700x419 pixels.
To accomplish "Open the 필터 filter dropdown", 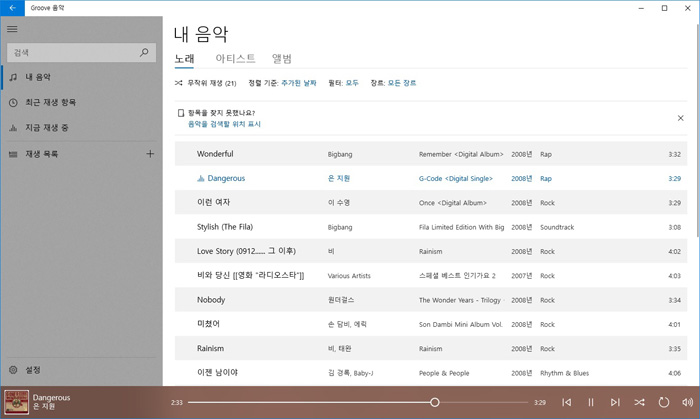I will coord(352,83).
